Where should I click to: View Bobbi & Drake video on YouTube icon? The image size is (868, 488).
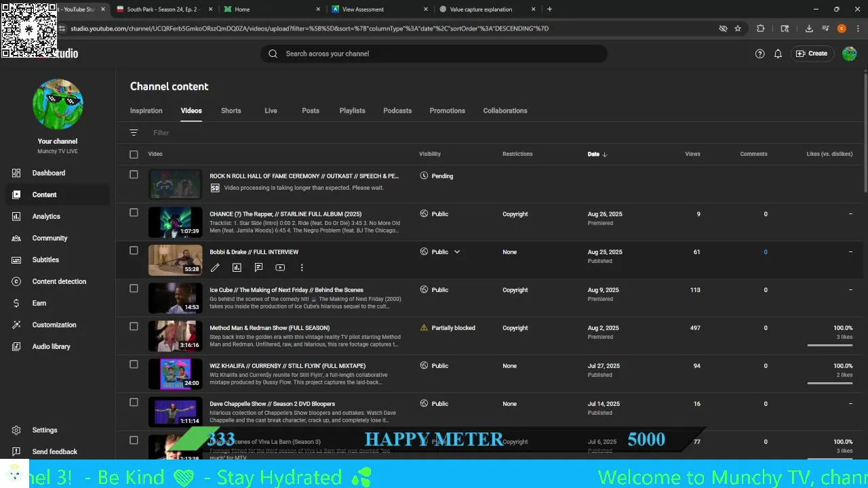tap(280, 268)
